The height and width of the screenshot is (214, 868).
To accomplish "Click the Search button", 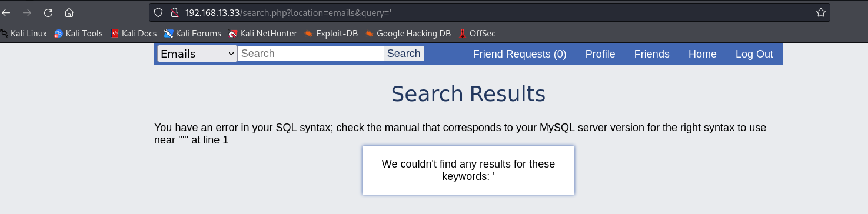I will coord(404,53).
